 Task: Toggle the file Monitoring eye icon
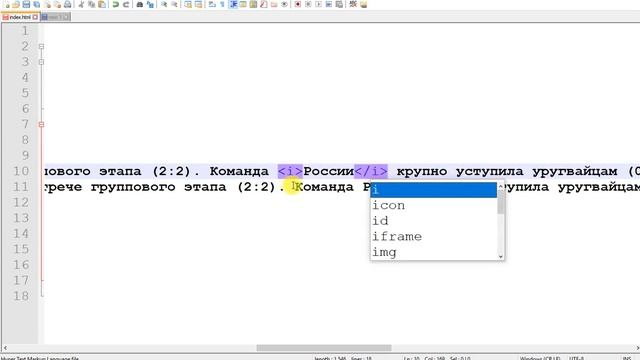(284, 4)
